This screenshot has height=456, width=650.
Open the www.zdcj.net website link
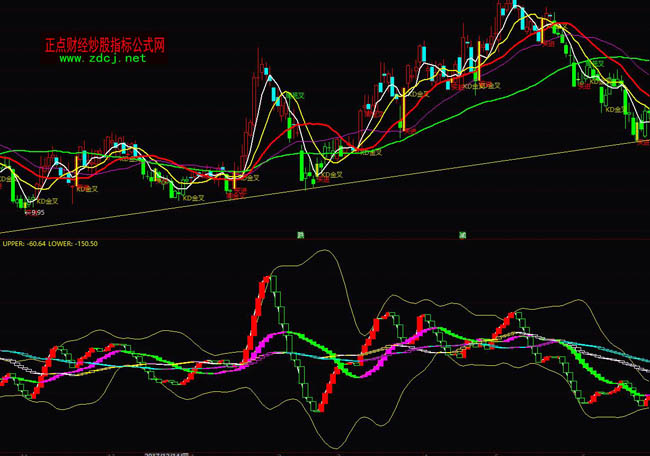click(103, 58)
